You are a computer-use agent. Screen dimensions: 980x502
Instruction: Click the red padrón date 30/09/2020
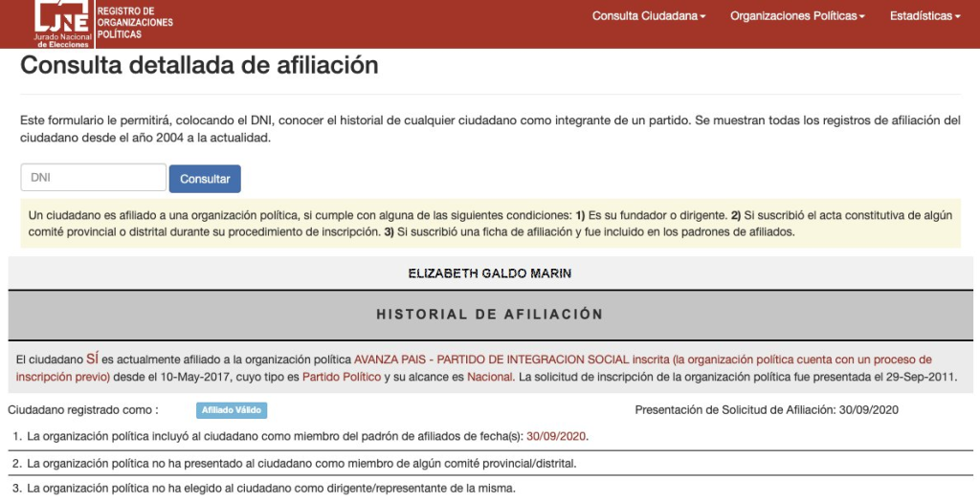point(556,436)
